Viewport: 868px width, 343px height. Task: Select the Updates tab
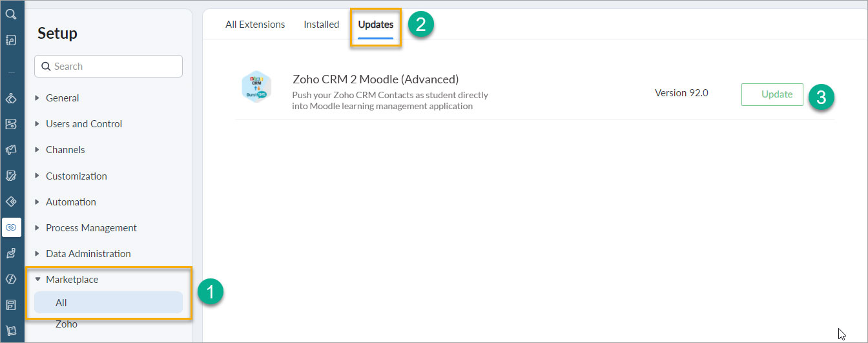click(376, 25)
